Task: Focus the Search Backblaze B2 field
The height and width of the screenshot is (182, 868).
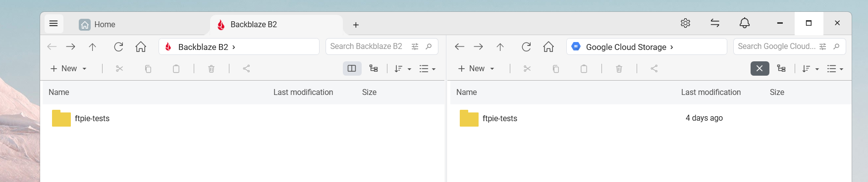Action: [367, 46]
